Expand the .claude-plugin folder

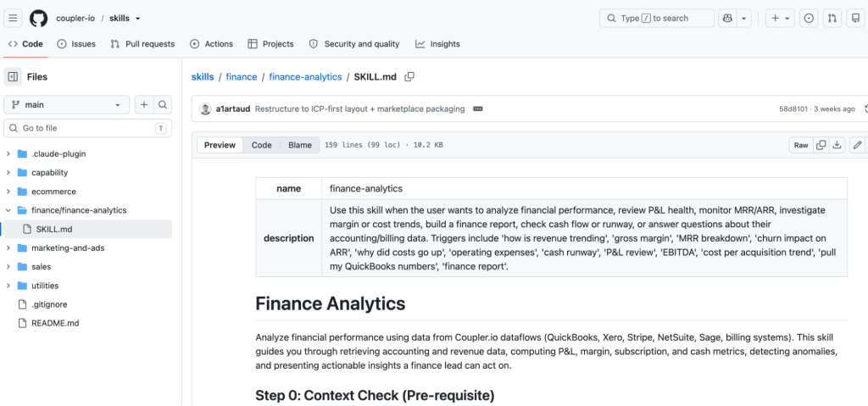(8, 154)
